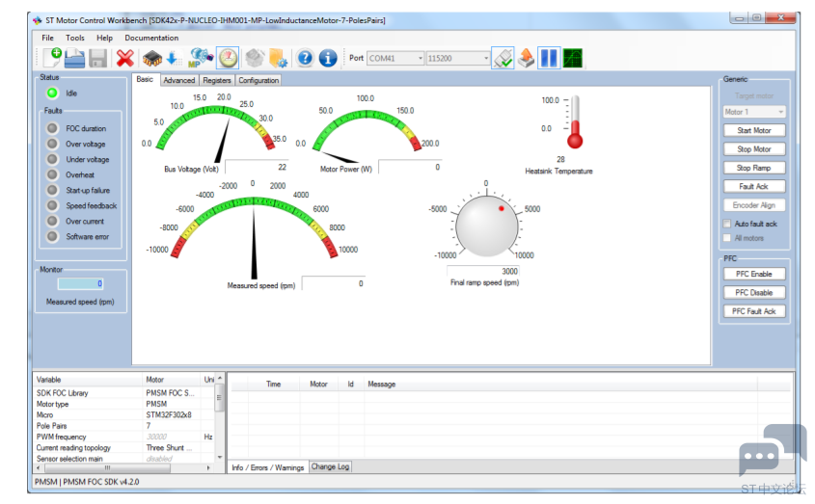
Task: Click the grayed package box icon
Action: [x=255, y=58]
